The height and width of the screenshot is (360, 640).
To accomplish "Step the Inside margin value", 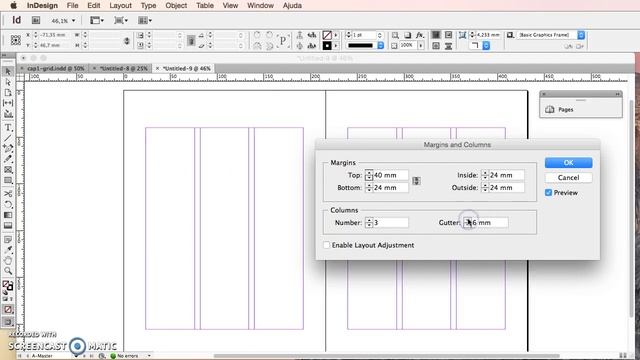I will pyautogui.click(x=485, y=175).
